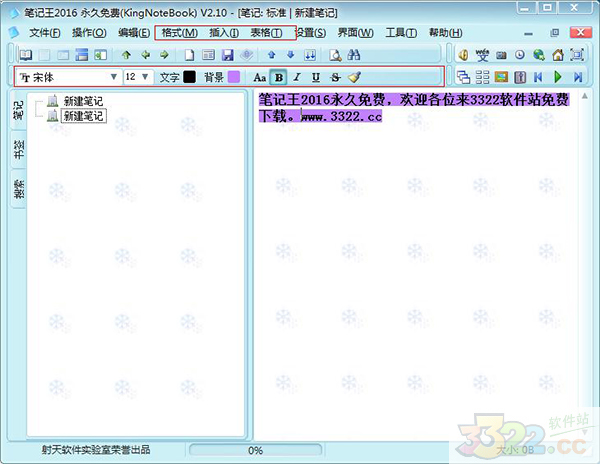Click the blue down arrow icon
Viewport: 600px width, 464px height.
(x=291, y=55)
